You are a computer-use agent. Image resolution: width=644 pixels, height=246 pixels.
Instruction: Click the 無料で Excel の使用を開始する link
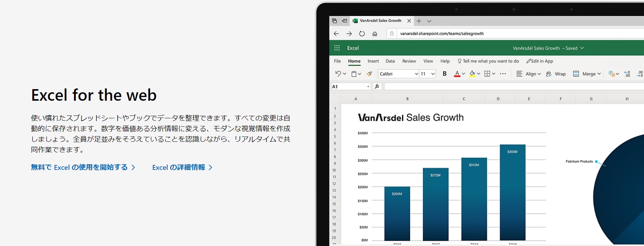83,167
